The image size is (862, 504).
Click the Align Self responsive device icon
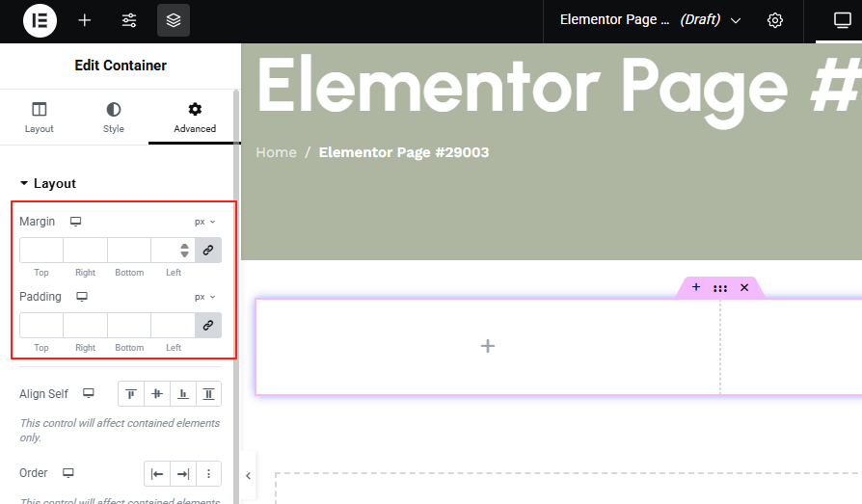point(89,393)
